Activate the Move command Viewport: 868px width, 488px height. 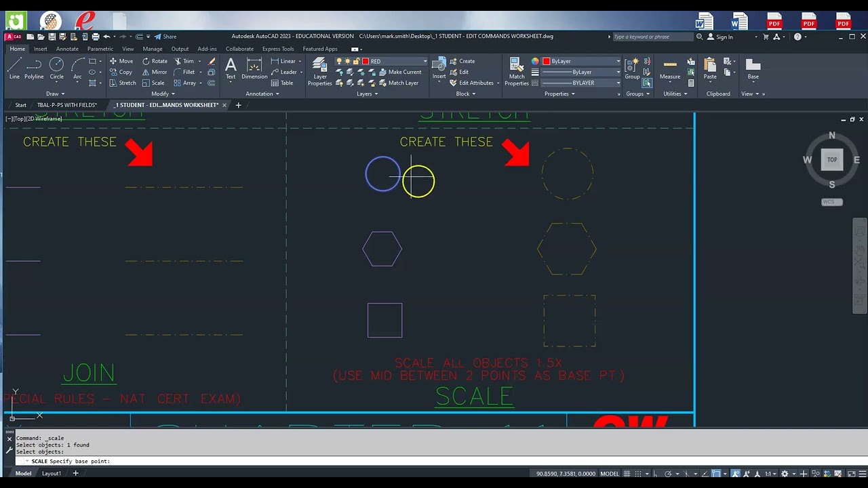[121, 61]
